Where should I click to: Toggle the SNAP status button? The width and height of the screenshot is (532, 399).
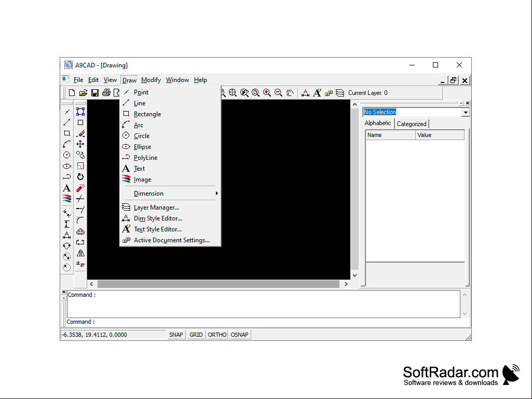pos(176,335)
